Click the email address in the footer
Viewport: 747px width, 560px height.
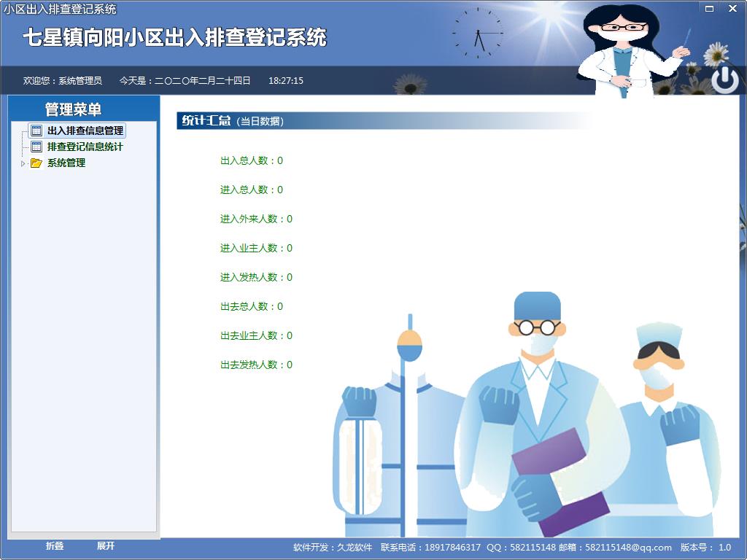click(x=628, y=548)
